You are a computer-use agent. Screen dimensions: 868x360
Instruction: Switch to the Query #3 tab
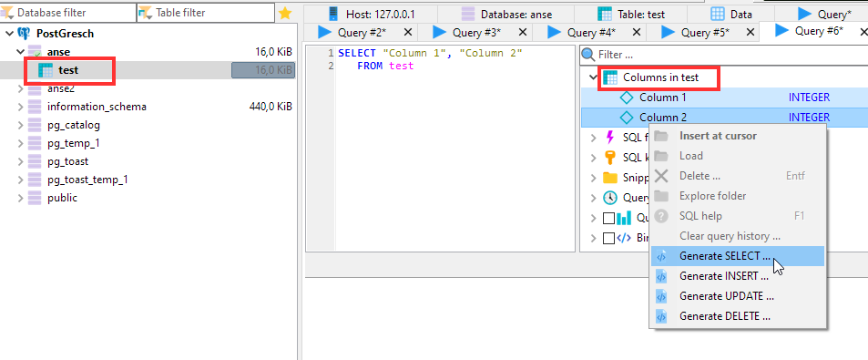click(475, 33)
